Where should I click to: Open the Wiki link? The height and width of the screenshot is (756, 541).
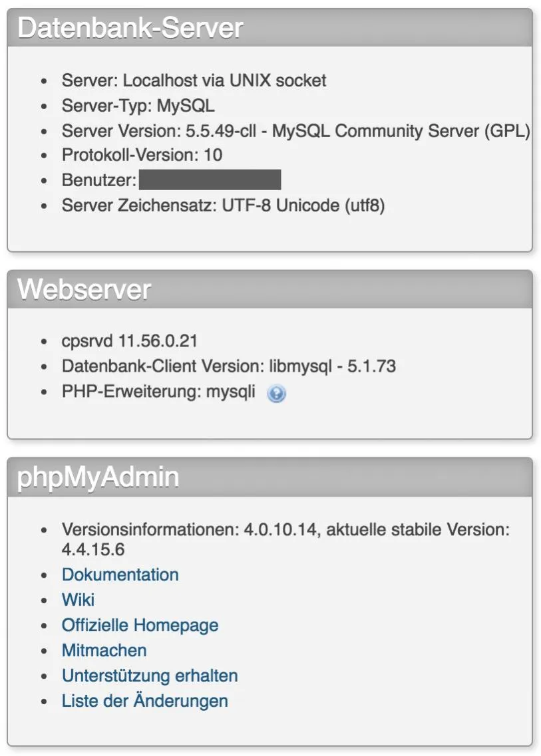[x=78, y=600]
